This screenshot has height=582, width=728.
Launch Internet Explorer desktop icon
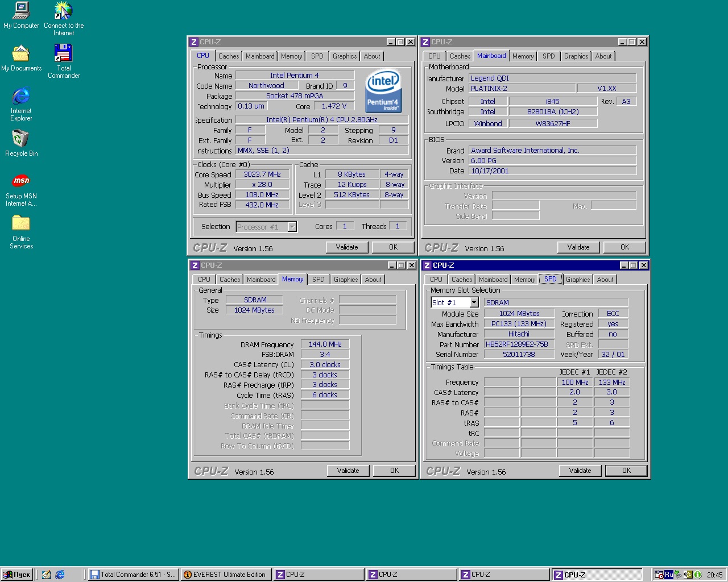20,96
